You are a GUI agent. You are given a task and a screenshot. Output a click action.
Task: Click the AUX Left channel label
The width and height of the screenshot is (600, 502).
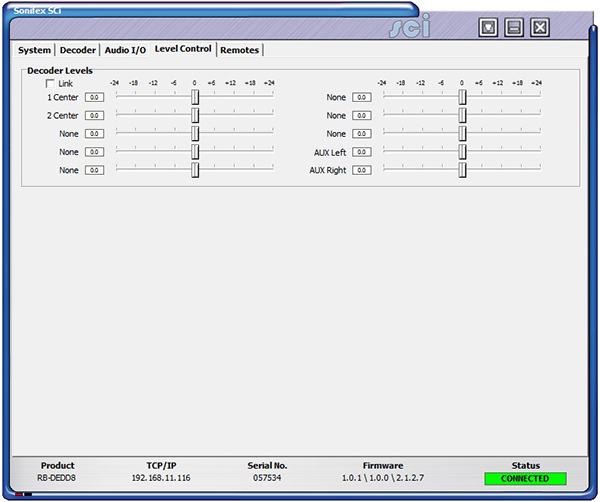click(330, 152)
